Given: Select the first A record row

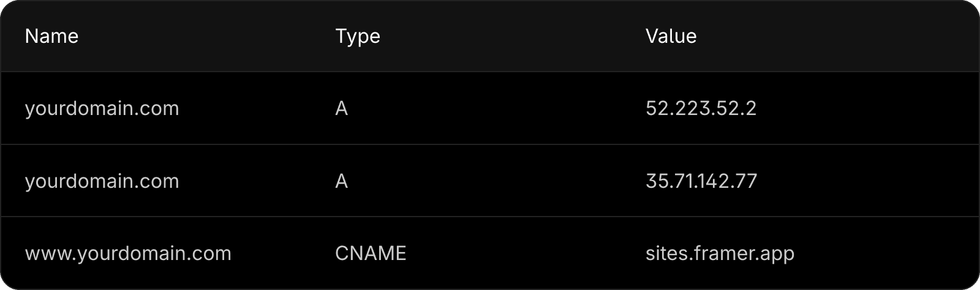Looking at the screenshot, I should (490, 108).
